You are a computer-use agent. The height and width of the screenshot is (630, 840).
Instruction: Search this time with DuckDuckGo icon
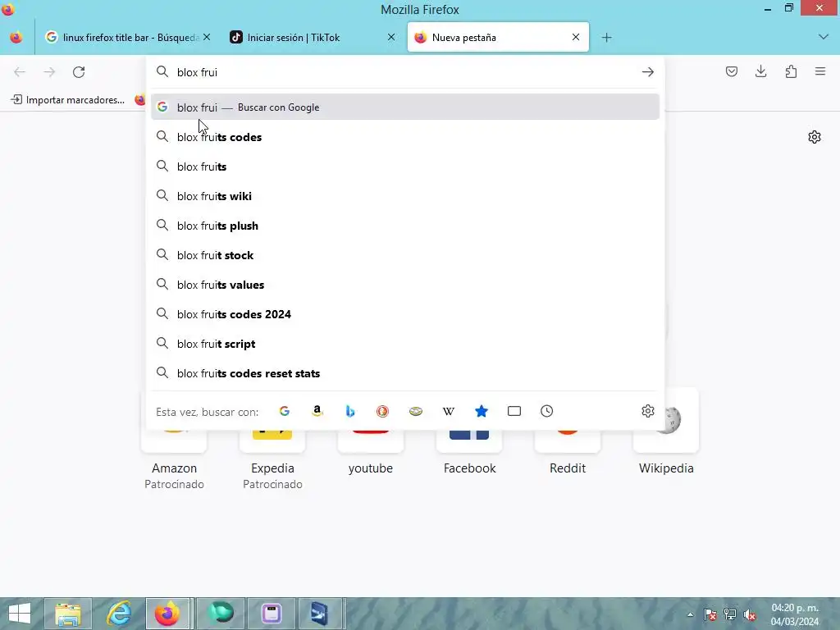(x=382, y=411)
